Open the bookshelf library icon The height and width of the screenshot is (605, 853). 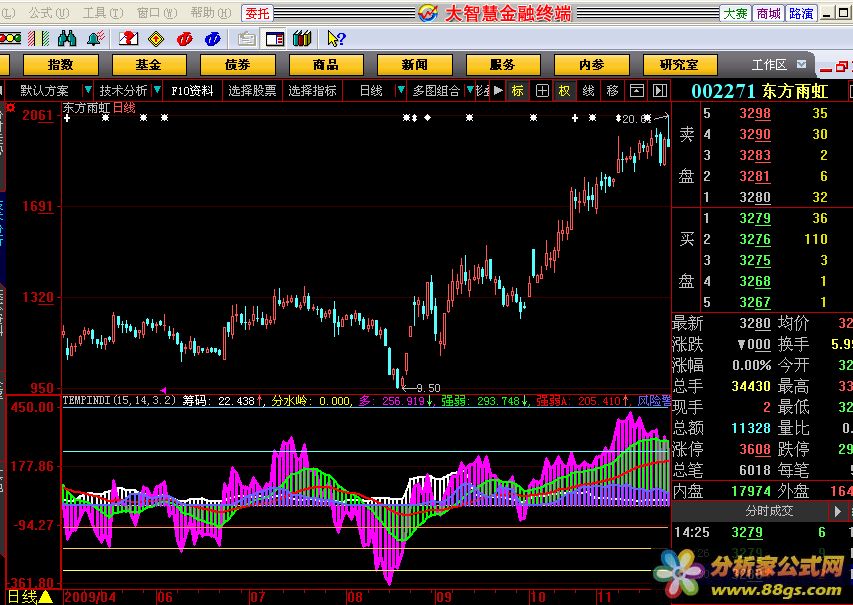pyautogui.click(x=302, y=39)
